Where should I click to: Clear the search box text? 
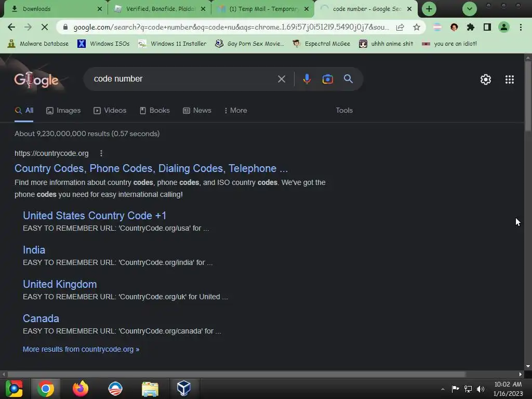pyautogui.click(x=281, y=79)
